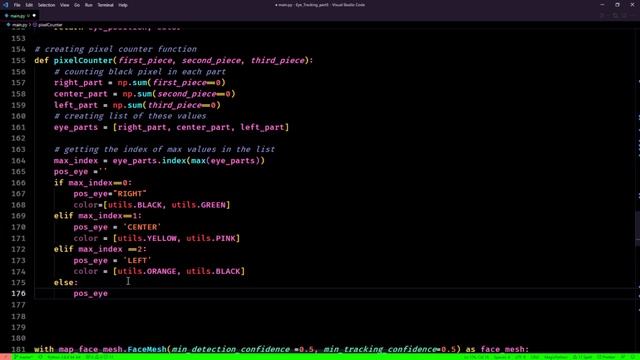Click center_part variable on line 158
Screen dimensions: 640x360
[x=80, y=94]
